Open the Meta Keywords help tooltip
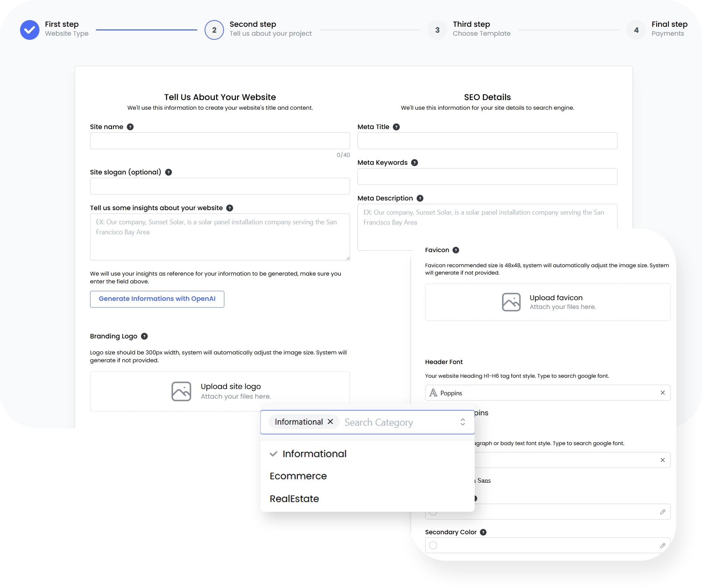This screenshot has width=702, height=588. (x=414, y=163)
